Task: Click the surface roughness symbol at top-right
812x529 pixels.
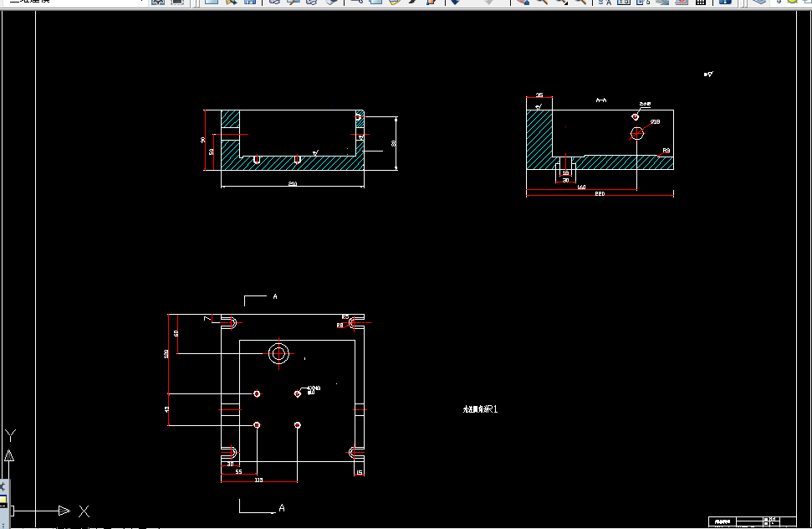Action: coord(708,74)
